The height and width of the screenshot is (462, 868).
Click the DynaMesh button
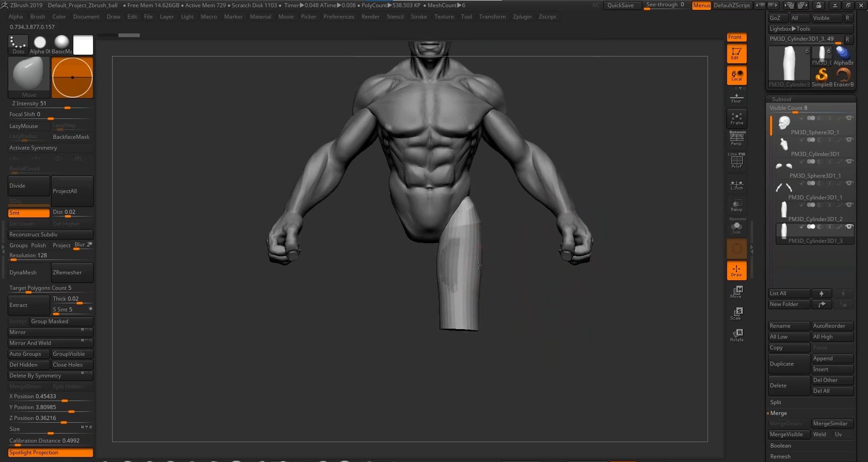29,273
